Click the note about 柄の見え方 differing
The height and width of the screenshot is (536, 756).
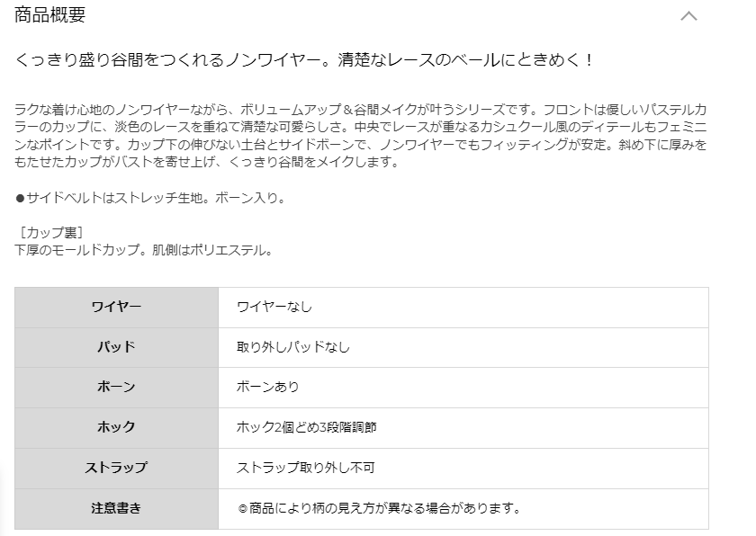coord(379,508)
